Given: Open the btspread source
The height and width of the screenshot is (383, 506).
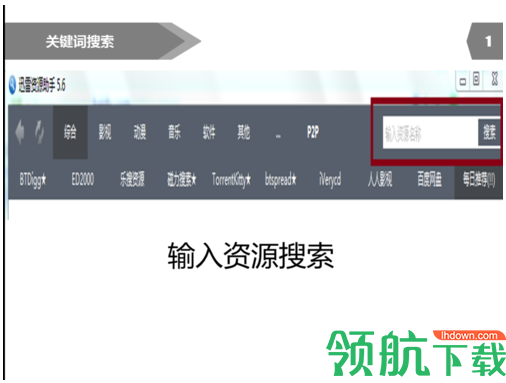Looking at the screenshot, I should tap(280, 180).
